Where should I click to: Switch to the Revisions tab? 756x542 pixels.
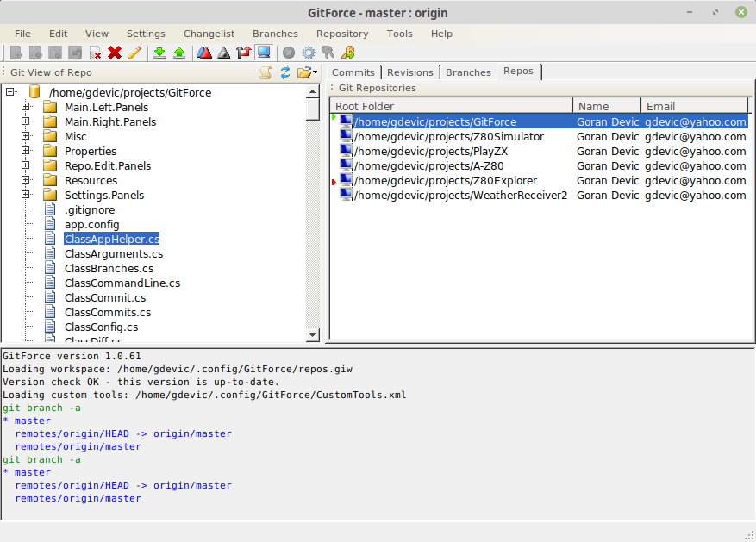click(410, 72)
